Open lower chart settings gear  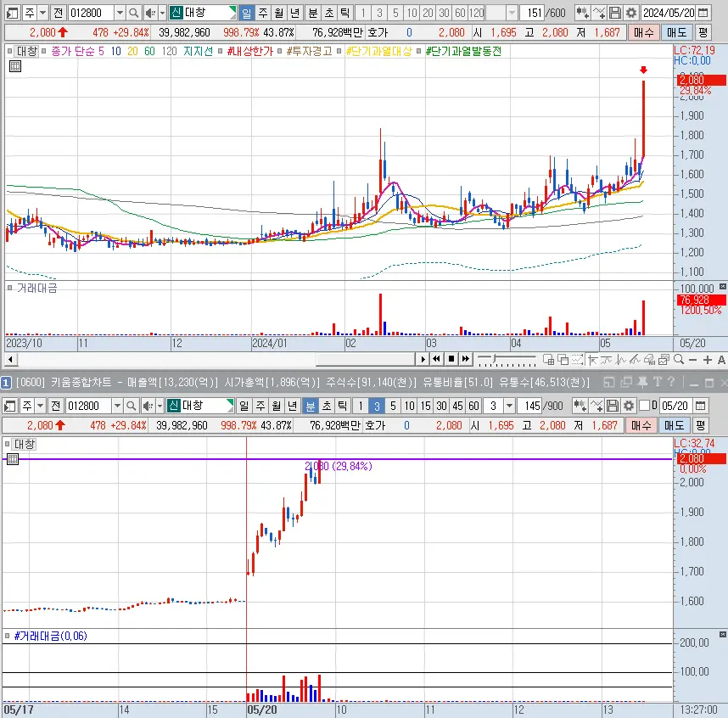coord(629,406)
